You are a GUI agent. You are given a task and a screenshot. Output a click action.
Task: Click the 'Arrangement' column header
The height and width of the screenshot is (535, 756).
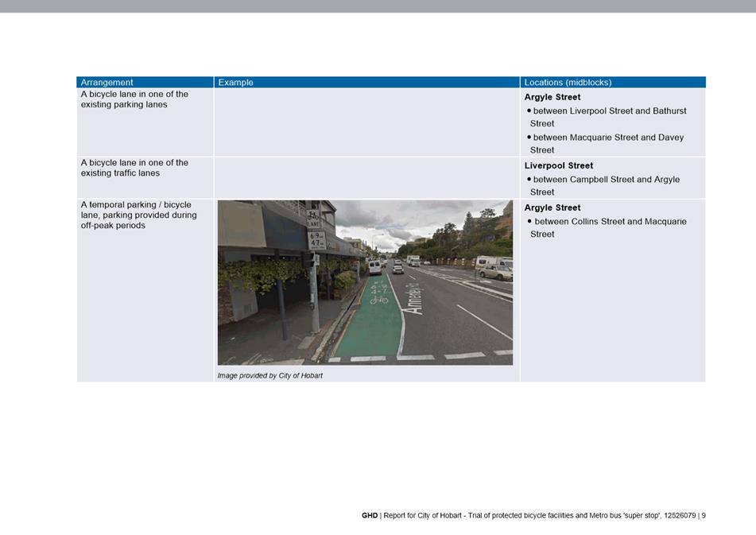pos(145,83)
